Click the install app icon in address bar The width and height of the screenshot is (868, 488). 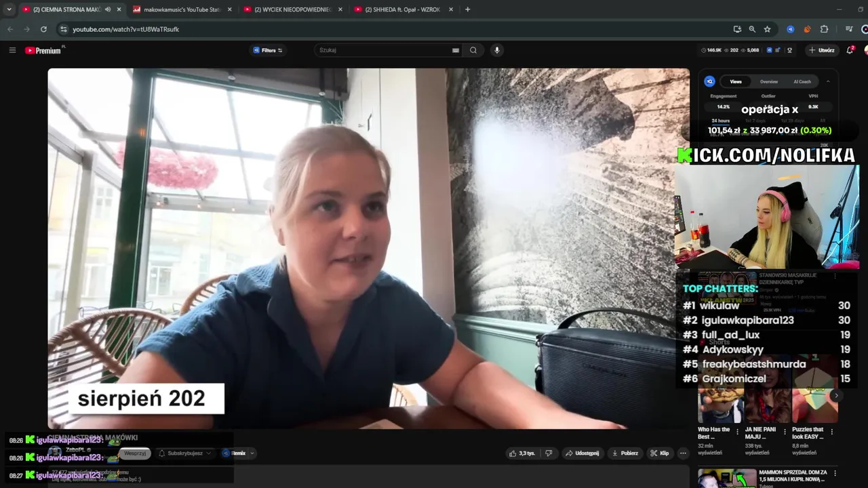(x=737, y=29)
